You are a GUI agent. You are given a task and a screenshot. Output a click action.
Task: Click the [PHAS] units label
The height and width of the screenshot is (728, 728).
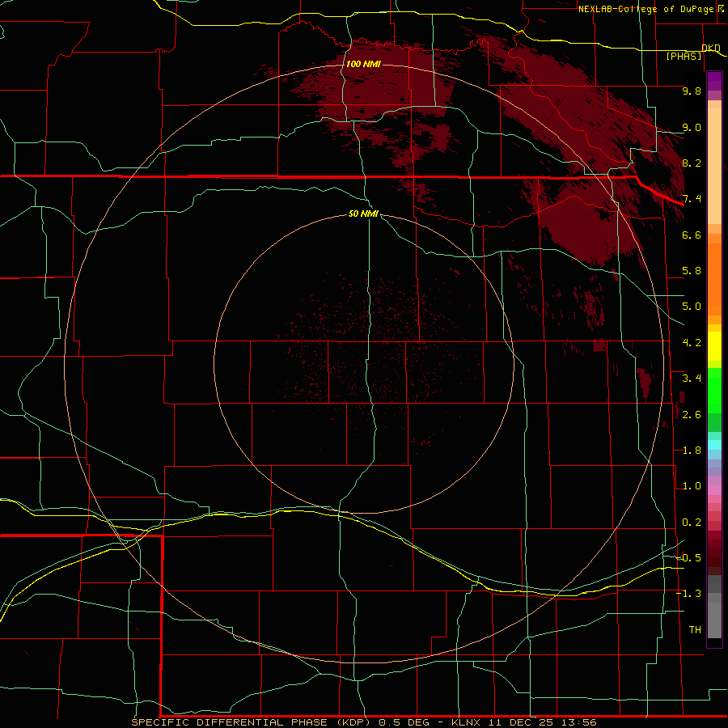coord(684,56)
